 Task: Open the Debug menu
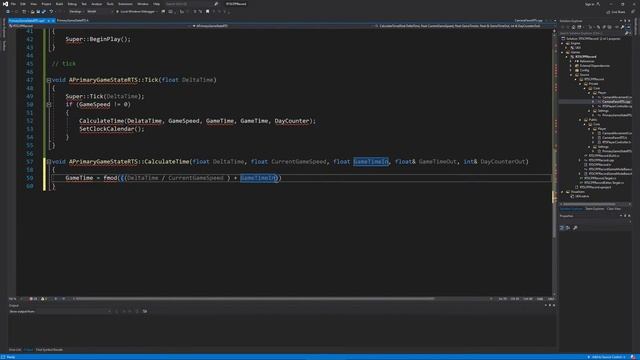pyautogui.click(x=72, y=4)
